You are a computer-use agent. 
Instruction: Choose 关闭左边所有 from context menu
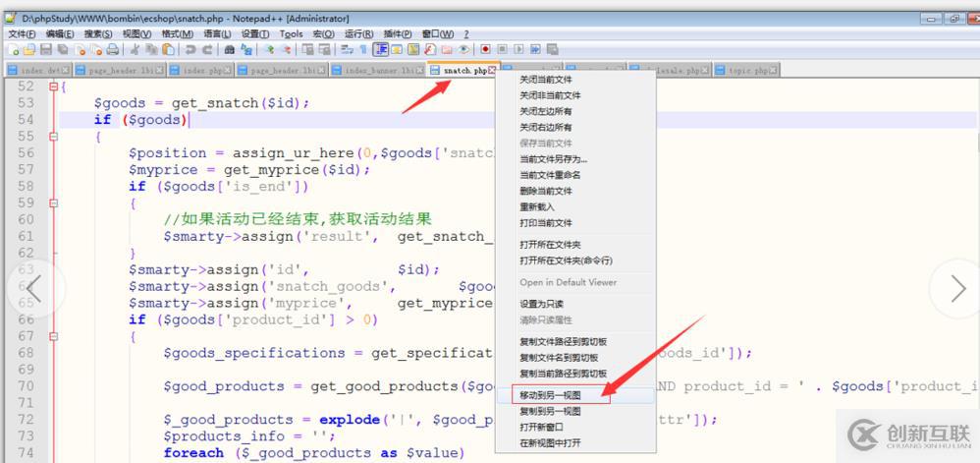pos(575,111)
